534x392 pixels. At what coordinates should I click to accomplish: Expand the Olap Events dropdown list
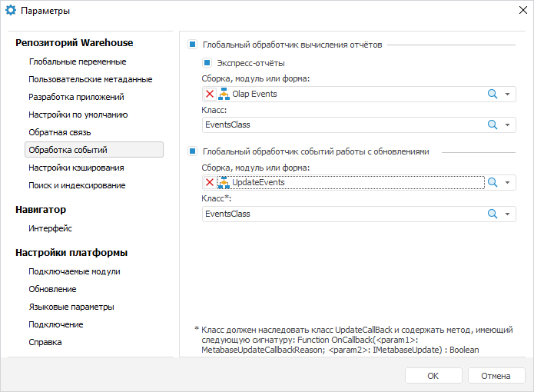(508, 94)
